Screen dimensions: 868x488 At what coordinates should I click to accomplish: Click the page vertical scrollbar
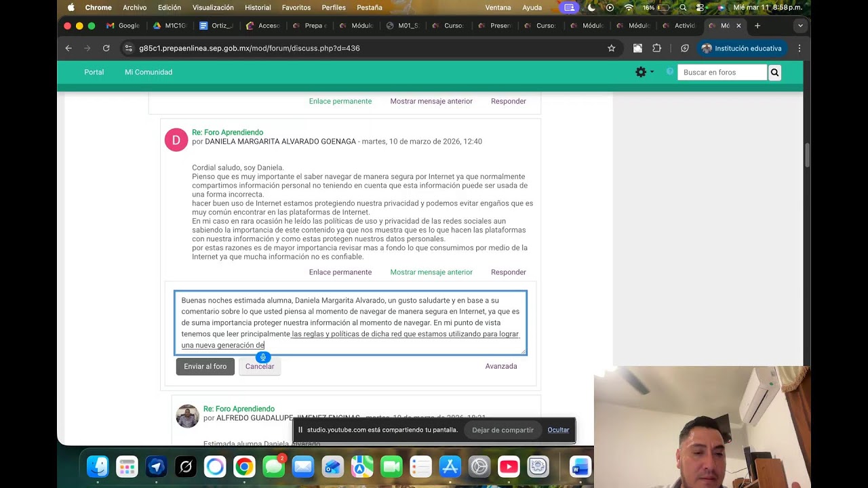coord(807,155)
